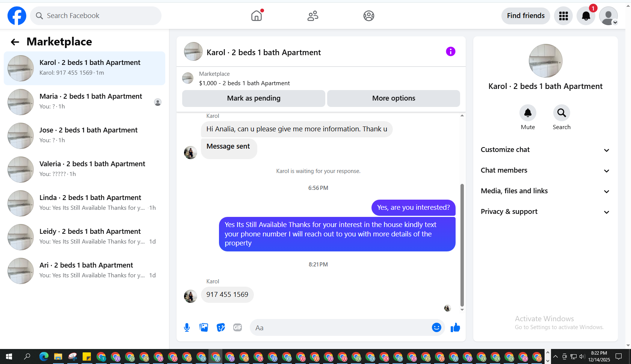Open the Facebook menu grid icon

click(563, 16)
